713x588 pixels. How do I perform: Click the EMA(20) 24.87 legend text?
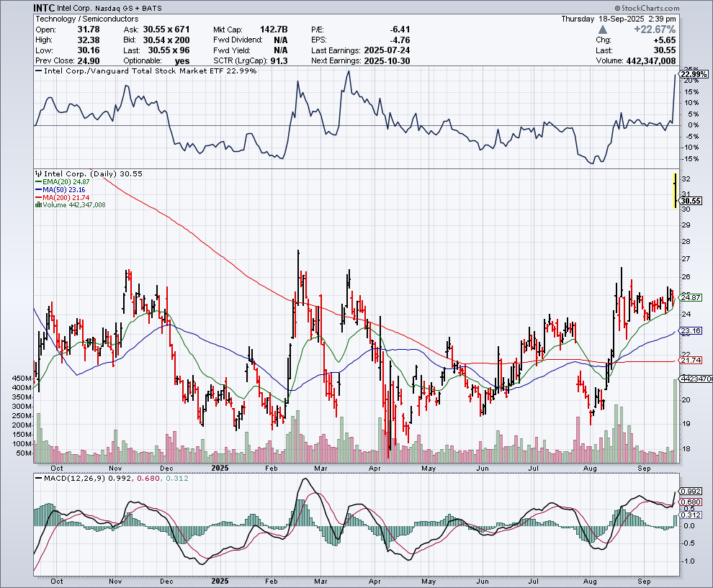66,182
